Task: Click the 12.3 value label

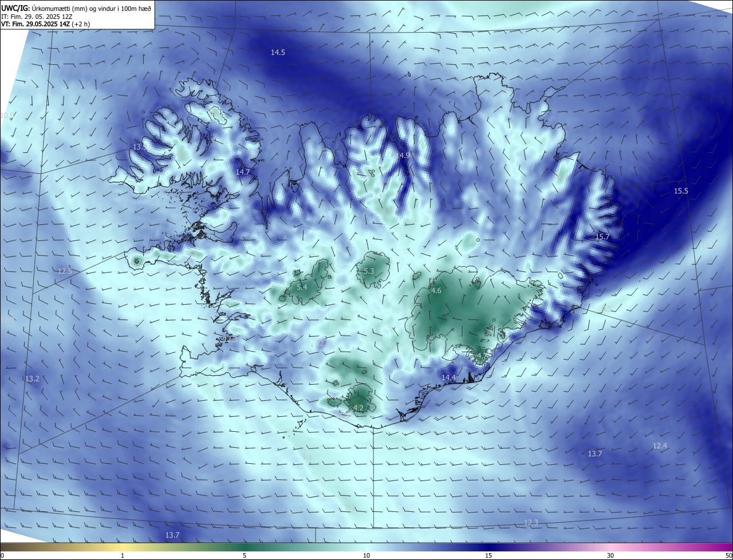Action: point(531,522)
